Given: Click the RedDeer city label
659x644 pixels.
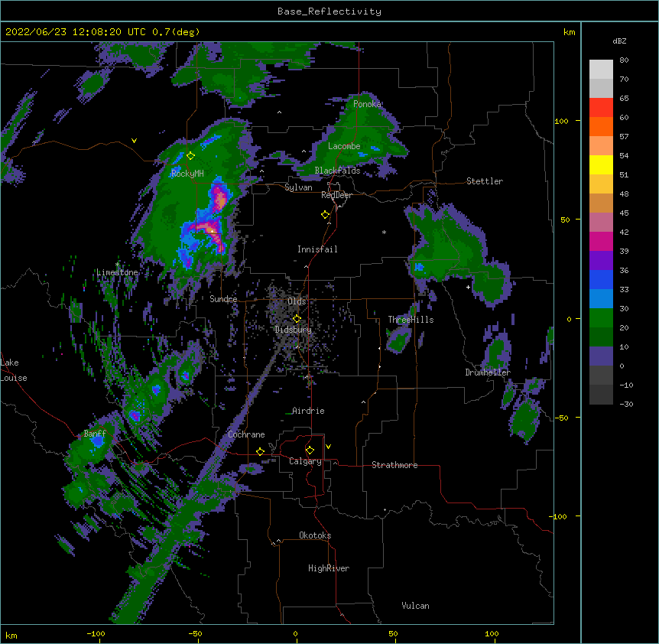Looking at the screenshot, I should 336,195.
